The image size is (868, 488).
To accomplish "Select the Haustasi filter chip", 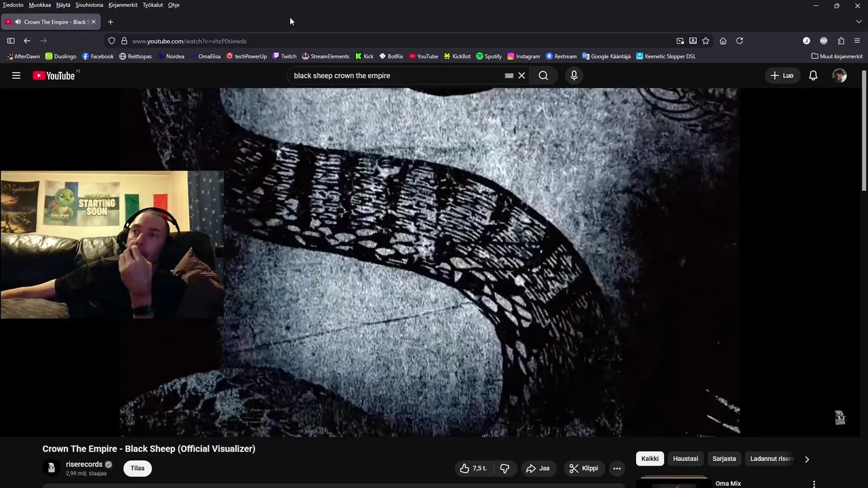I will (x=686, y=459).
